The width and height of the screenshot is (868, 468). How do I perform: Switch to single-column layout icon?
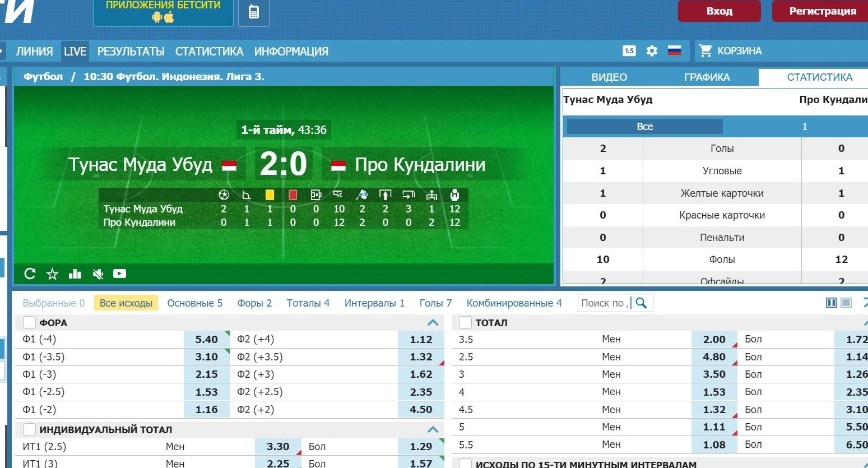[x=846, y=303]
